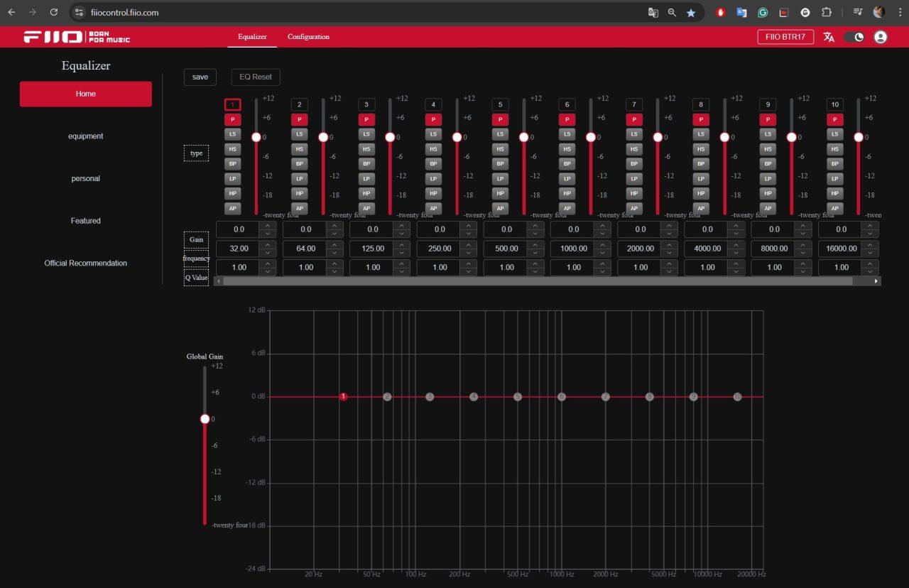Set band 4 filter type to HP
This screenshot has width=909, height=588.
(x=433, y=193)
